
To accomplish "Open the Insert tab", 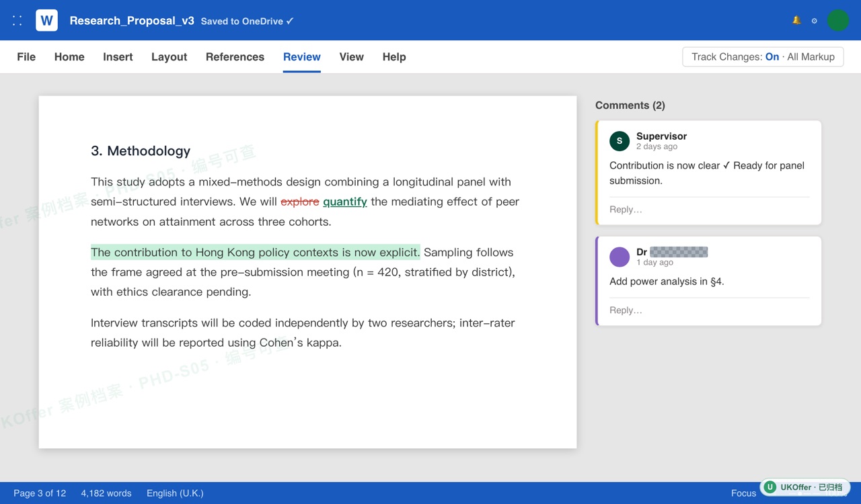I will [x=118, y=57].
